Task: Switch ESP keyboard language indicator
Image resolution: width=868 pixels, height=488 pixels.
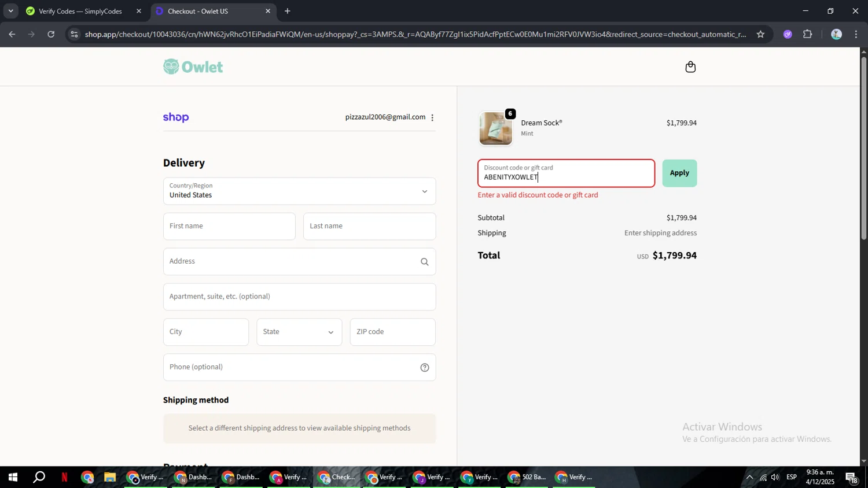Action: point(792,478)
